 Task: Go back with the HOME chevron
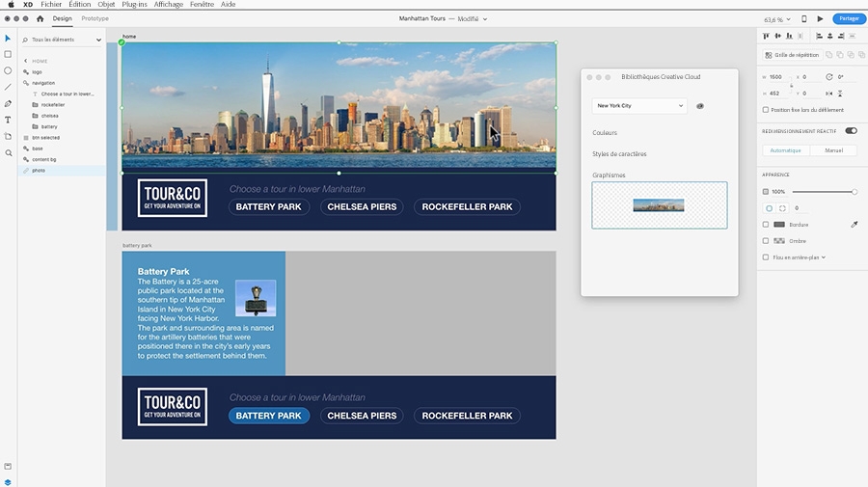tap(25, 61)
